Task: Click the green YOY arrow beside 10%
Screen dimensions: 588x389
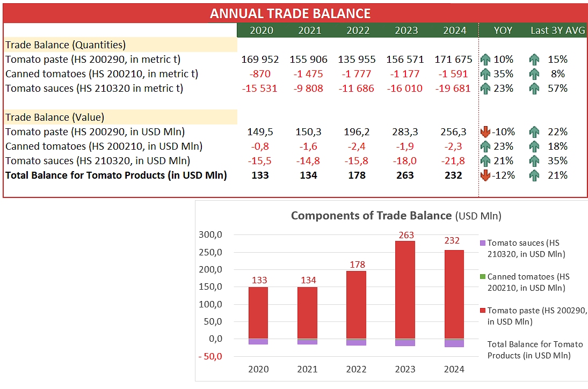Action: coord(486,60)
